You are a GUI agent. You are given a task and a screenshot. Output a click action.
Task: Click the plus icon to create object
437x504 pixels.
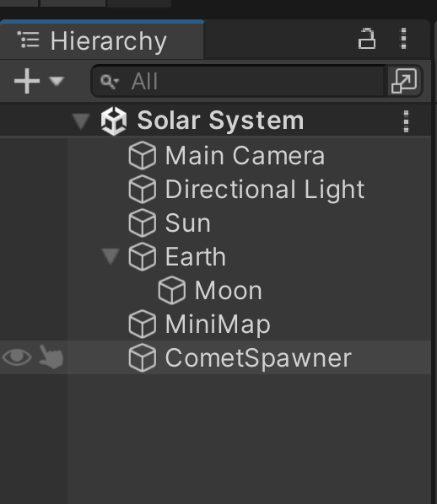[27, 81]
